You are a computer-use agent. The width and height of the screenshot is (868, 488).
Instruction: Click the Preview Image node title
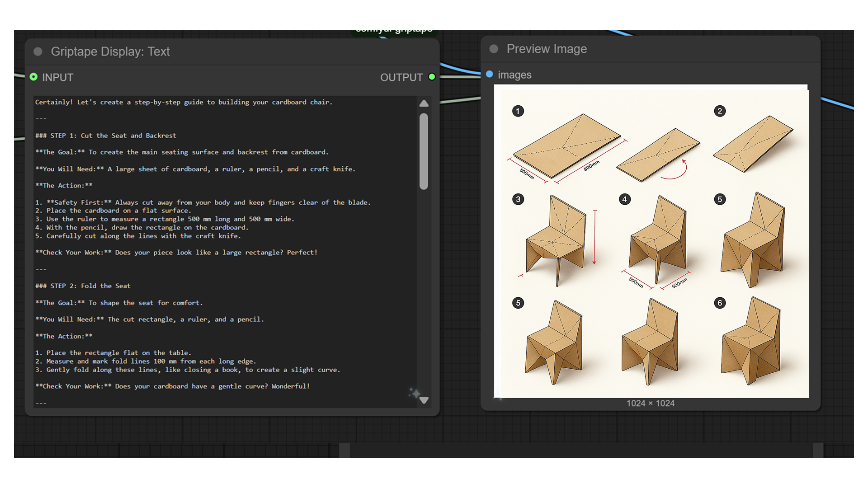point(546,49)
